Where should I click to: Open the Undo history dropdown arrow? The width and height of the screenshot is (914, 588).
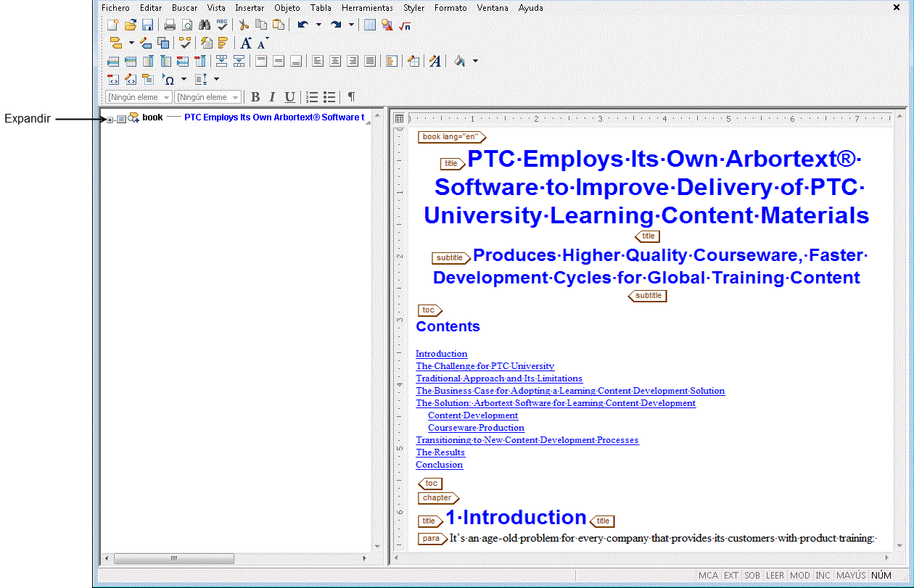point(318,25)
